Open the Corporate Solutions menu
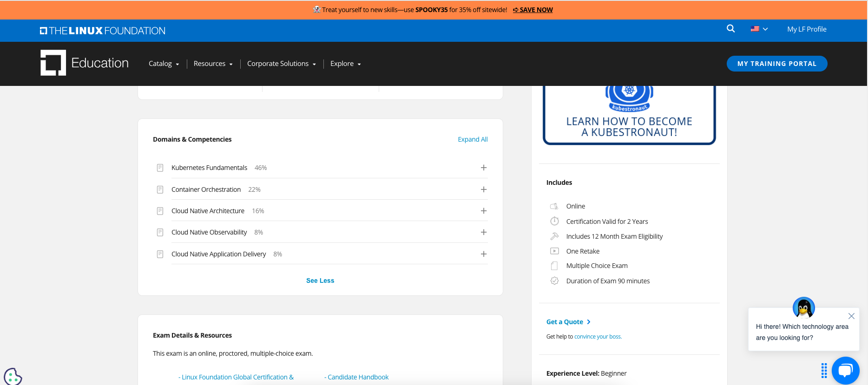This screenshot has width=868, height=385. pos(282,64)
